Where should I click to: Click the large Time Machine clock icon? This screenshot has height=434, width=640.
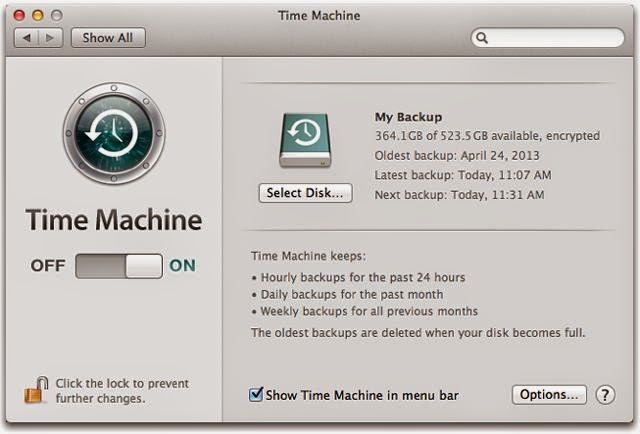114,133
